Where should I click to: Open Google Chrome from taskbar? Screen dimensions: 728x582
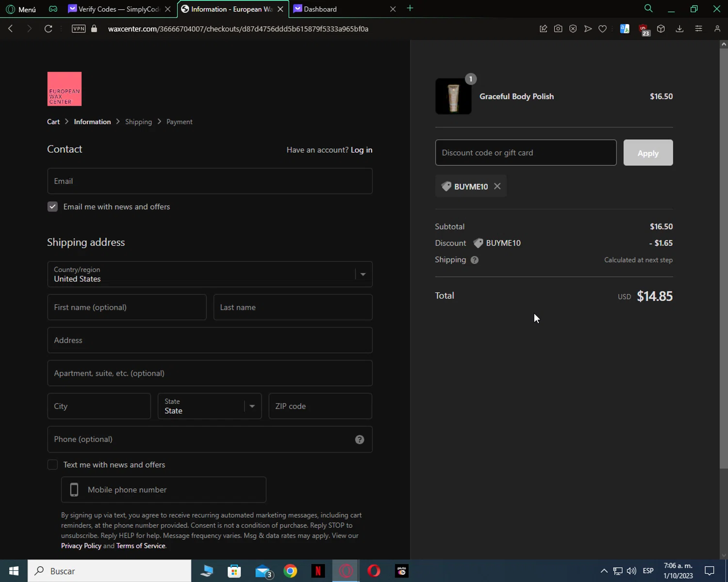tap(290, 571)
